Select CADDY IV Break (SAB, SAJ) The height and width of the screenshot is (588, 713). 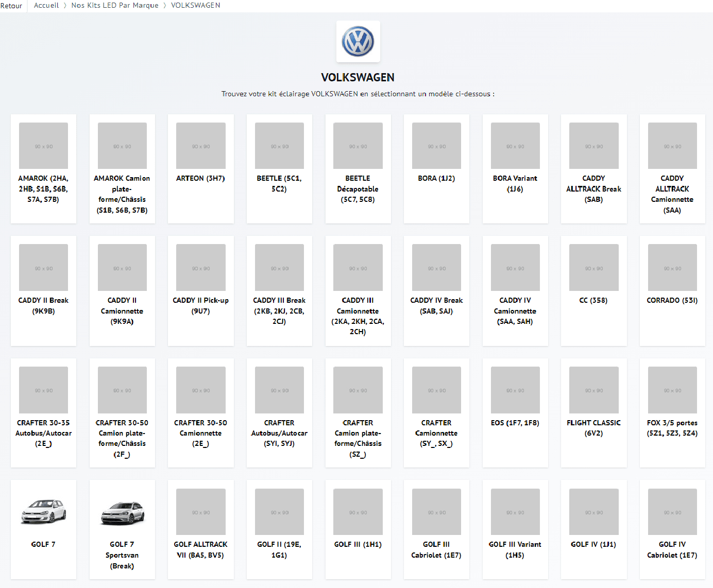[x=436, y=291]
